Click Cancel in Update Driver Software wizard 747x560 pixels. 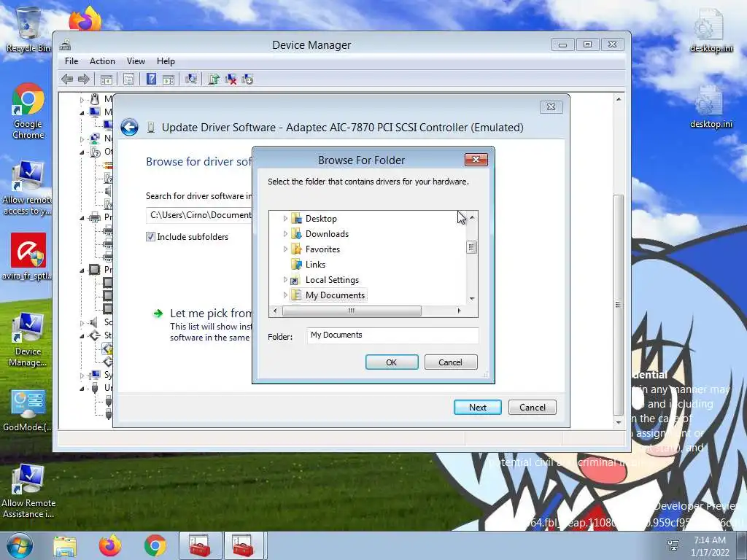[x=532, y=408]
